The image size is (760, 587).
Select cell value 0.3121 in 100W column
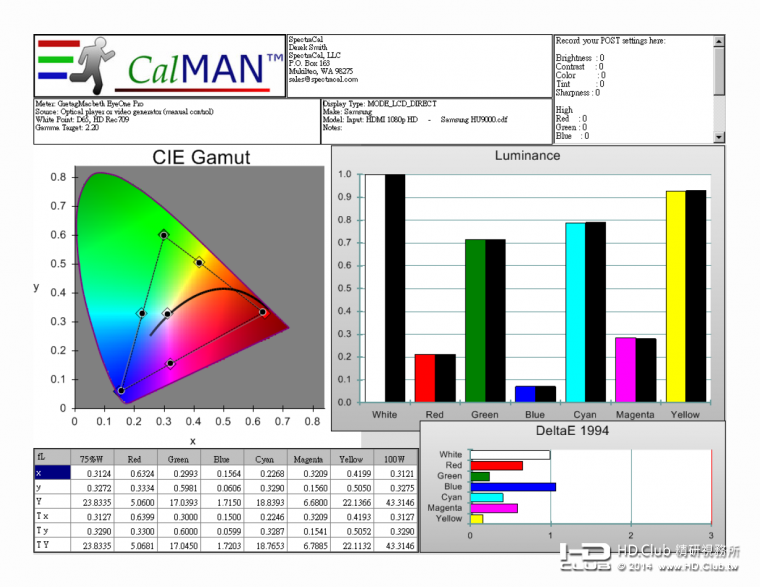click(x=396, y=473)
